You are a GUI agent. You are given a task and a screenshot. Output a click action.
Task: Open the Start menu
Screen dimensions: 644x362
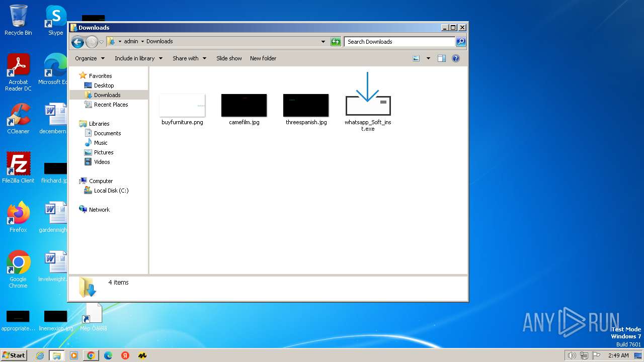14,355
